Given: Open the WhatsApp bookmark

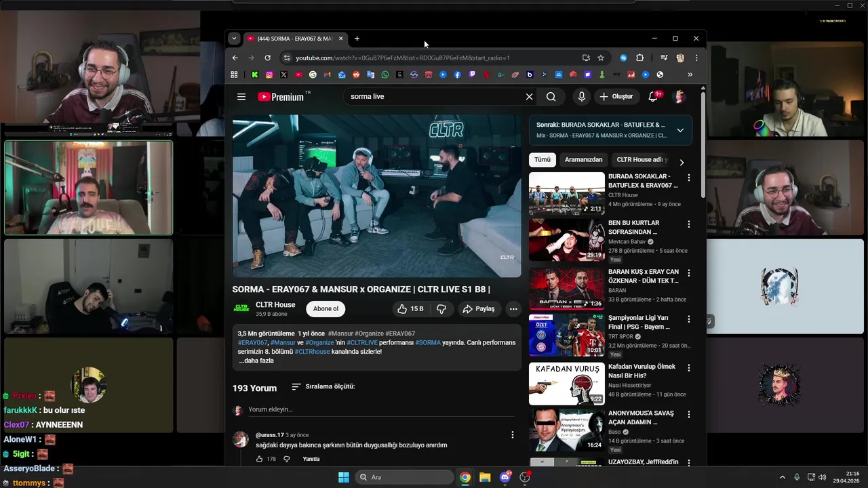Looking at the screenshot, I should 385,75.
